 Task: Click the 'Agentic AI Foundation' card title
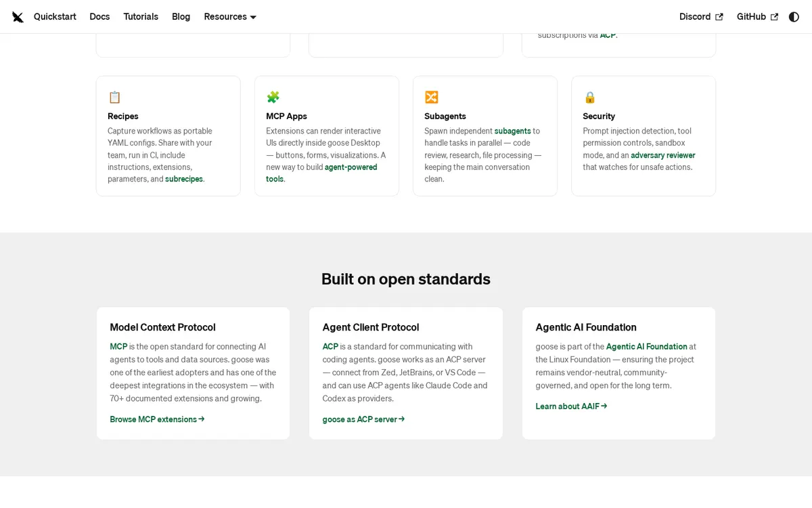click(586, 327)
